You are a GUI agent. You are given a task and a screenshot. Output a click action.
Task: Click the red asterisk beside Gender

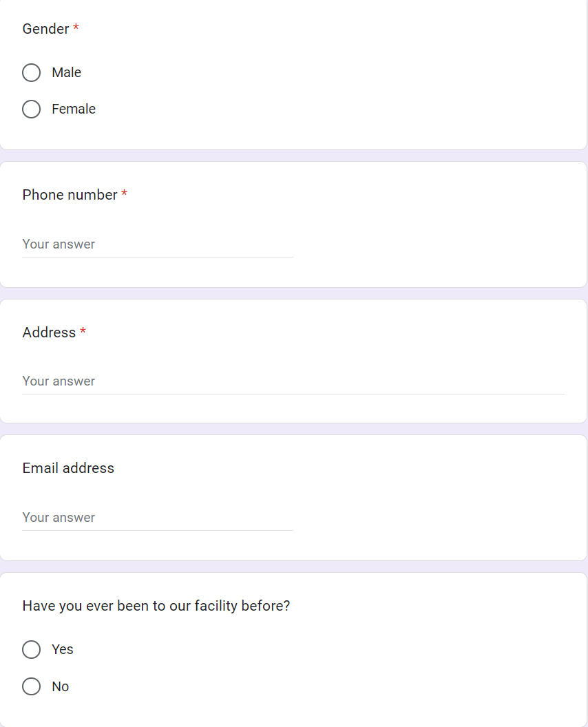pos(76,29)
